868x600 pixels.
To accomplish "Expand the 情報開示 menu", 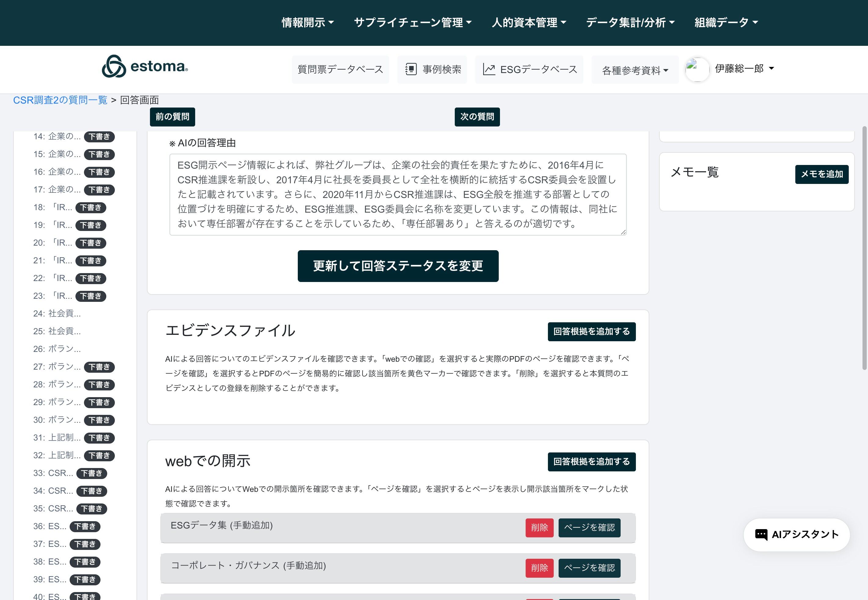I will point(307,23).
